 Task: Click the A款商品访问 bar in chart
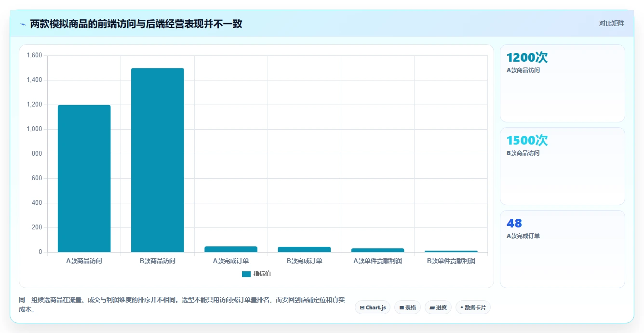(x=84, y=178)
